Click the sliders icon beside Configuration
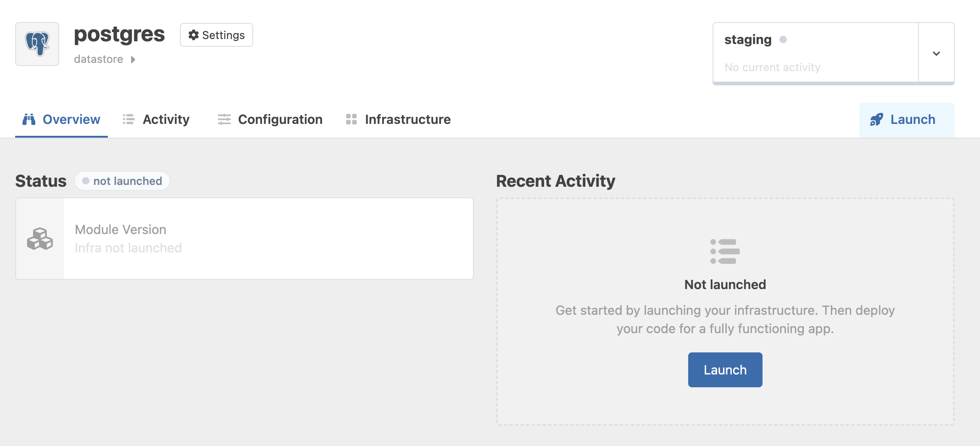Image resolution: width=980 pixels, height=446 pixels. pyautogui.click(x=224, y=119)
